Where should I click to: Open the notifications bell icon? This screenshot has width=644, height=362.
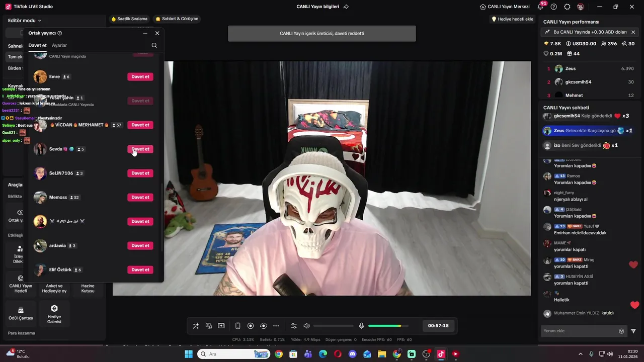tap(541, 7)
